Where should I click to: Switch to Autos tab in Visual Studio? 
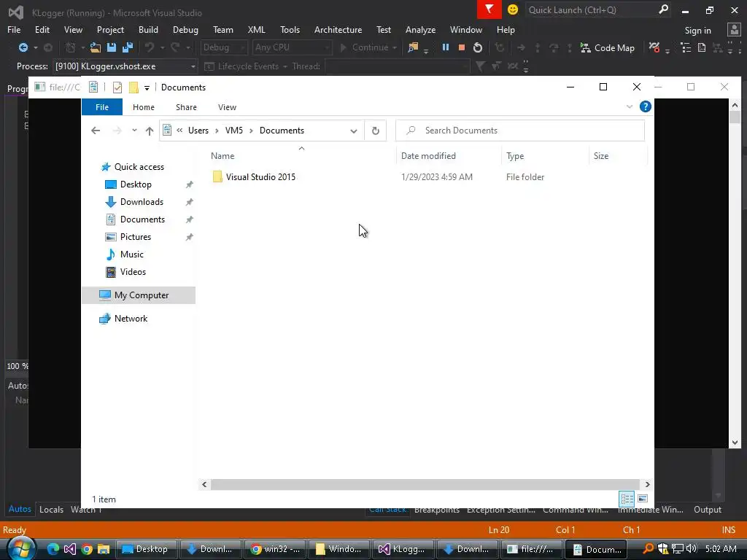click(x=20, y=509)
